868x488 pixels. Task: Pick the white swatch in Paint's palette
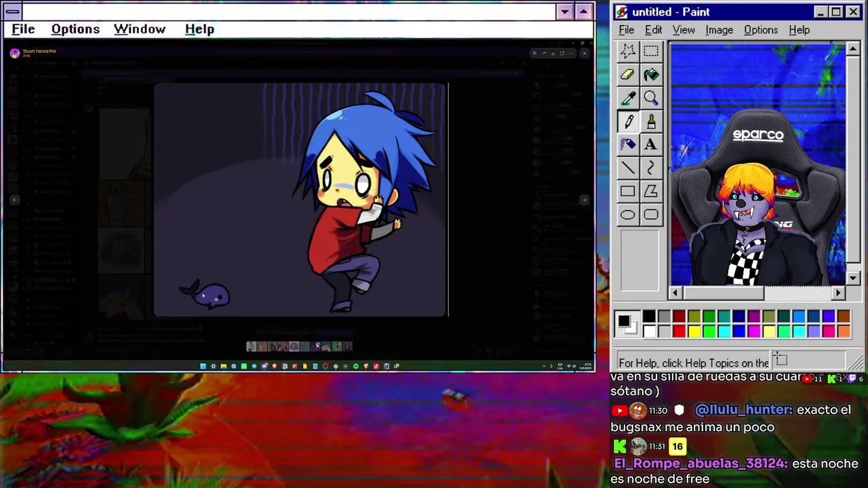pos(649,331)
